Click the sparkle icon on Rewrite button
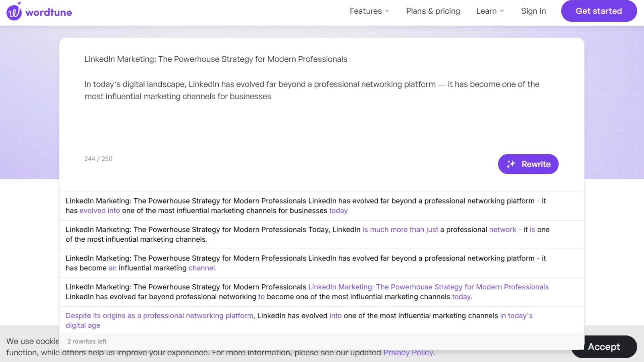Screen dimensions: 644x362 [x=511, y=164]
